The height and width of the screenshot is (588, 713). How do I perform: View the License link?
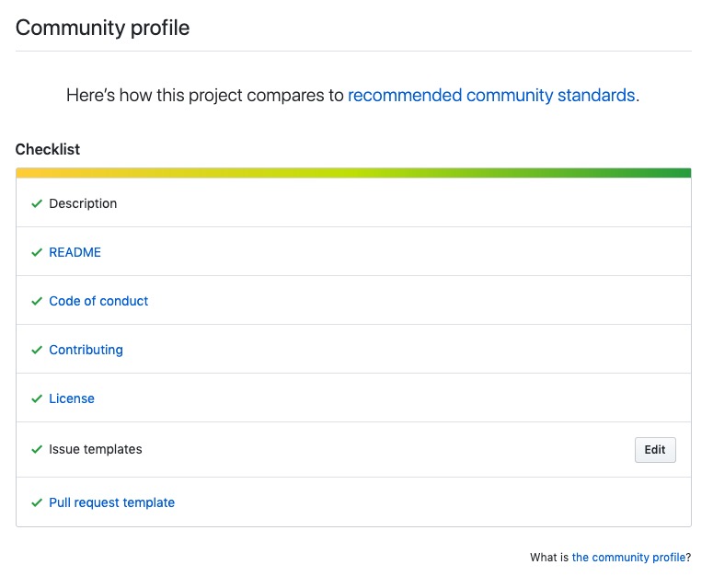(x=72, y=398)
